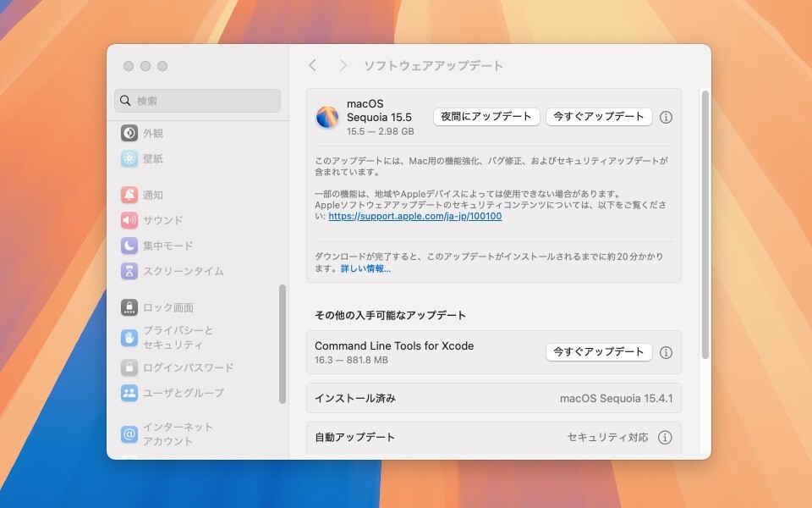
Task: Open インターネットアカウント at-sign icon
Action: (129, 433)
